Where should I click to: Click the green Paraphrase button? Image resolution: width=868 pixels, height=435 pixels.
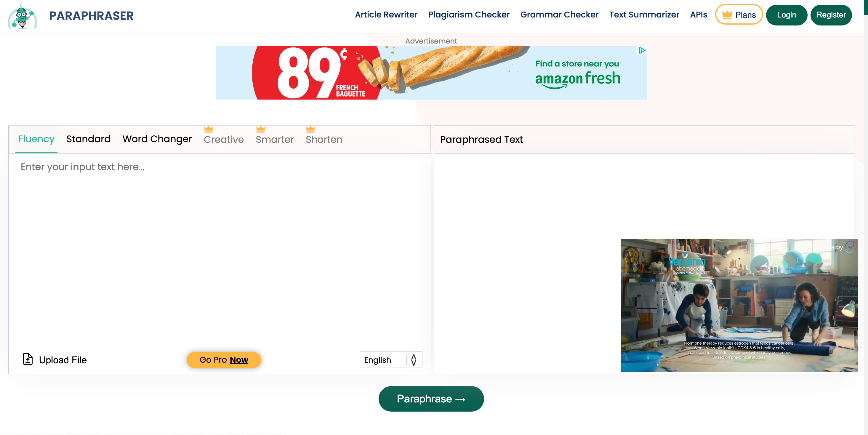pyautogui.click(x=431, y=399)
